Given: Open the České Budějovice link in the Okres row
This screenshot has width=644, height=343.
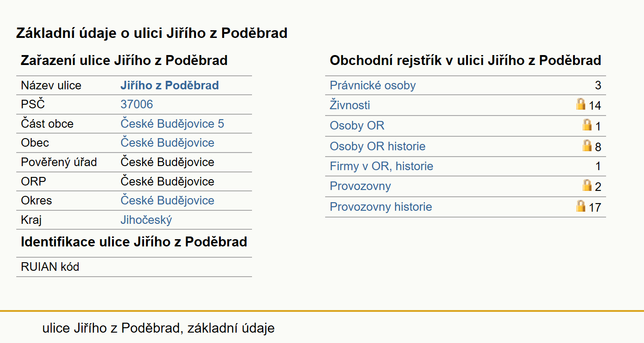Looking at the screenshot, I should [167, 200].
